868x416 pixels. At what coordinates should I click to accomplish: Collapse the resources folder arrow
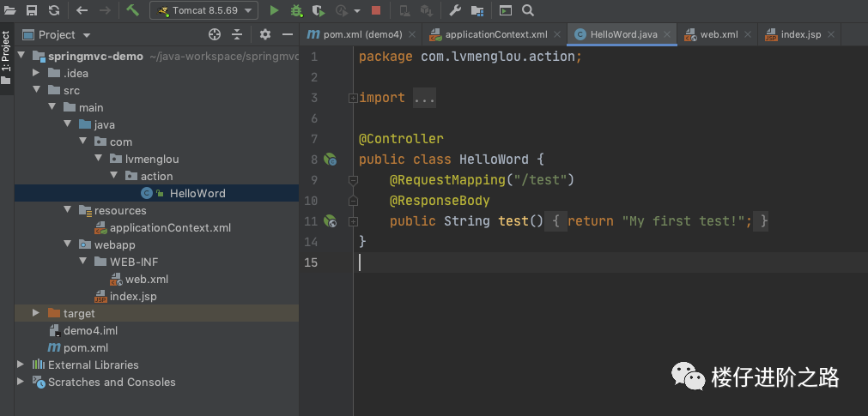[68, 209]
